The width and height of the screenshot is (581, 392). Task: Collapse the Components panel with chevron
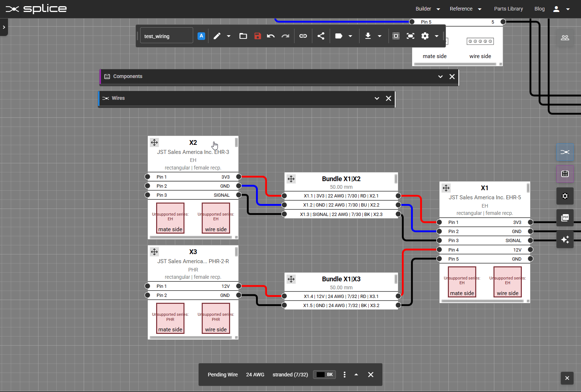tap(440, 77)
